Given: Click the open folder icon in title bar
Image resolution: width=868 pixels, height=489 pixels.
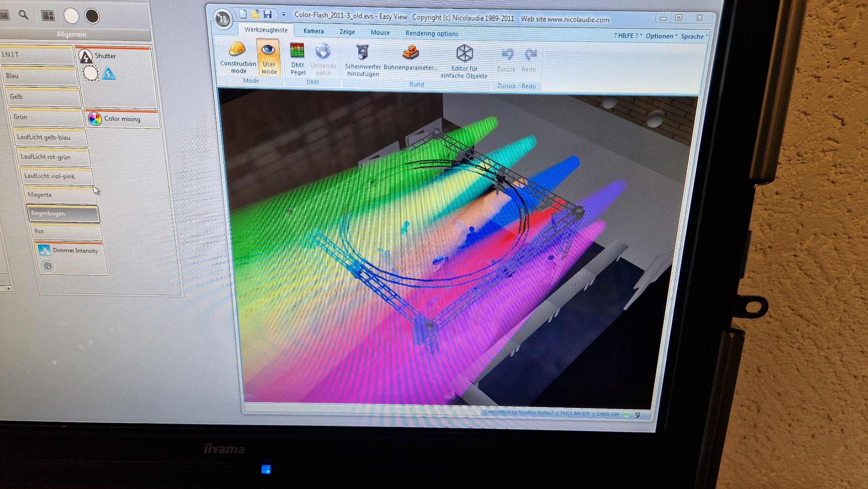Looking at the screenshot, I should (256, 14).
